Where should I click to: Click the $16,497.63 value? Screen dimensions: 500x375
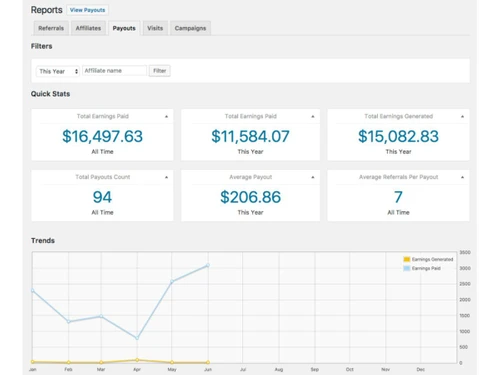(x=102, y=136)
